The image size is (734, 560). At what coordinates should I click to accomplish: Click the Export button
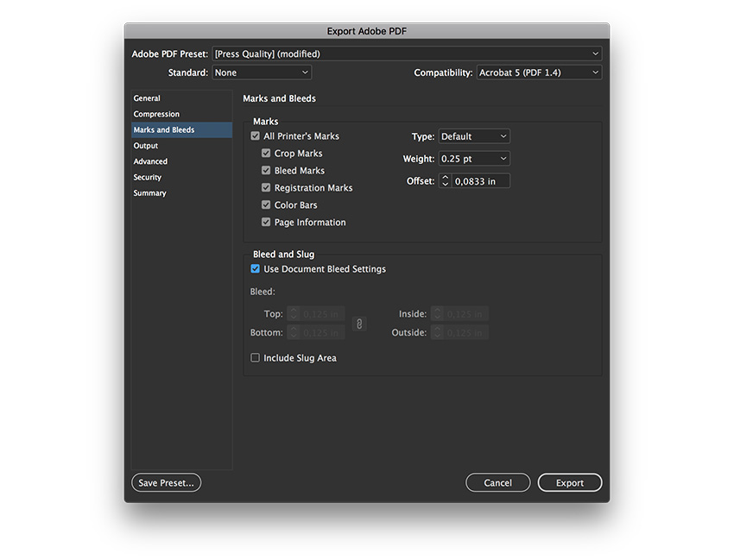tap(570, 482)
